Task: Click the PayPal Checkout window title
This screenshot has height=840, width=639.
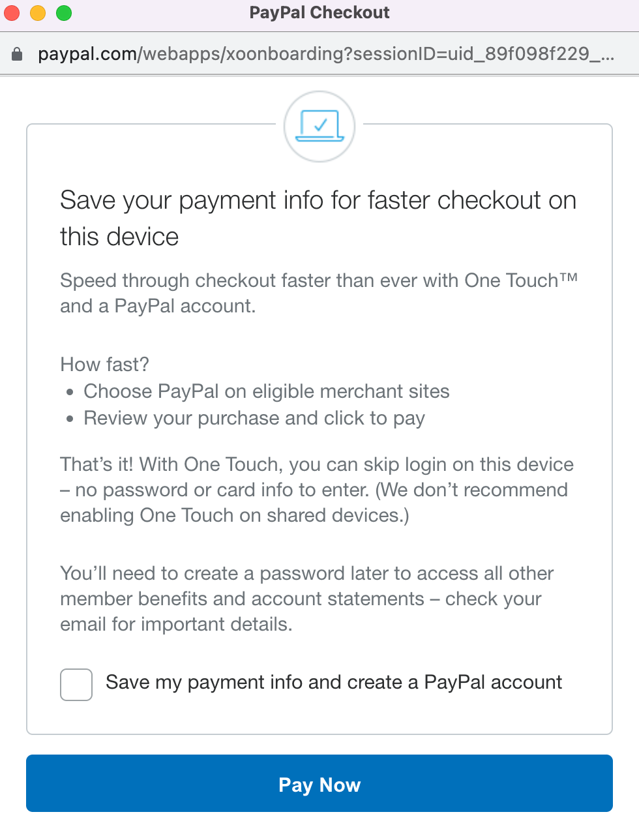Action: [319, 12]
